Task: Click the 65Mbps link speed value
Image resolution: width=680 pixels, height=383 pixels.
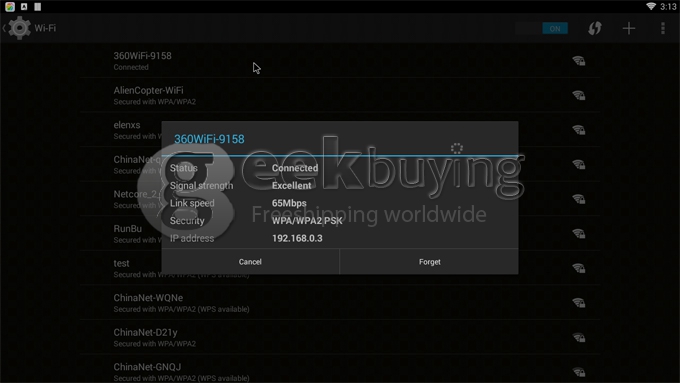Action: (x=289, y=203)
